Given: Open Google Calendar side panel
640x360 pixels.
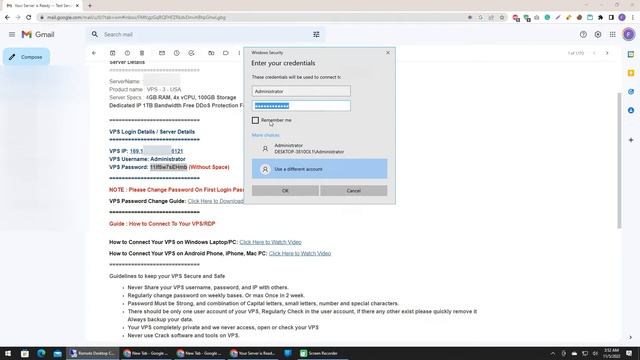Looking at the screenshot, I should (631, 54).
